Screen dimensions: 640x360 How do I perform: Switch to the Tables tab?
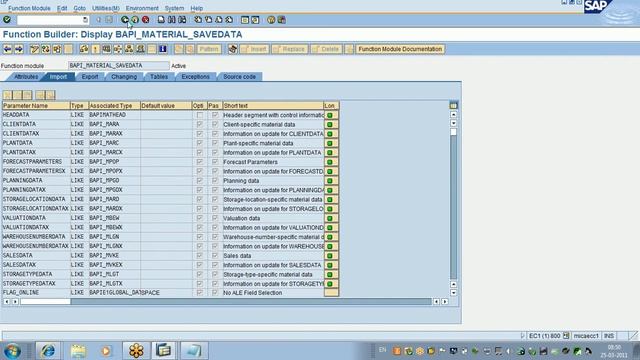coord(159,77)
